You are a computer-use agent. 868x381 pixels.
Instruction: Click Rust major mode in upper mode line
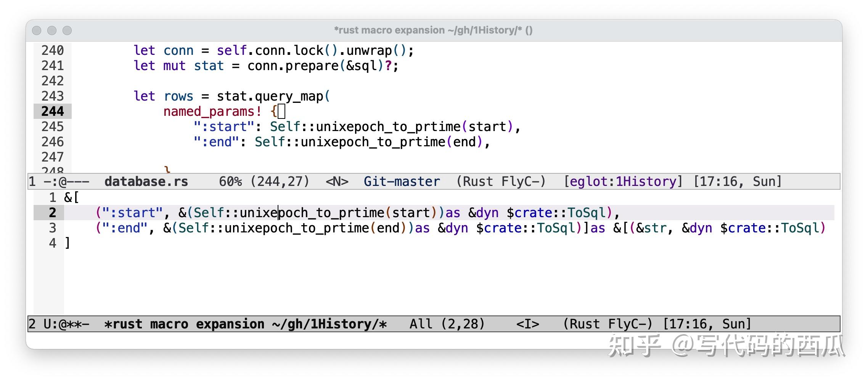tap(478, 182)
